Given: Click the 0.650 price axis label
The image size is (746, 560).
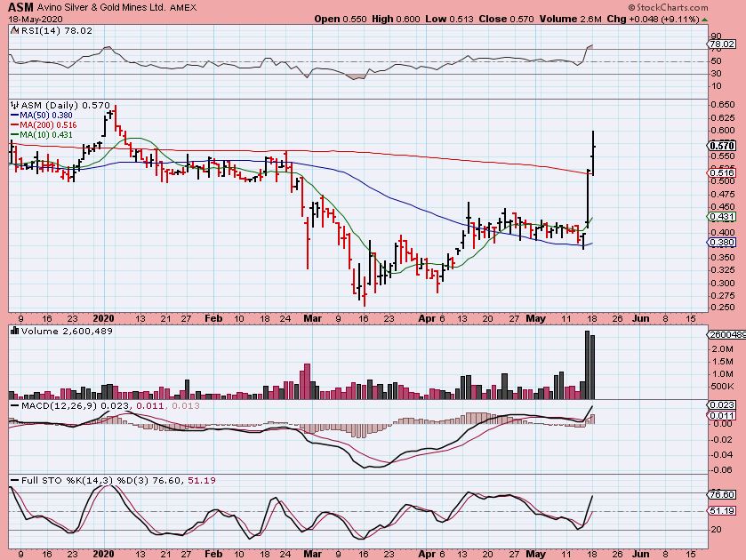Looking at the screenshot, I should [723, 105].
